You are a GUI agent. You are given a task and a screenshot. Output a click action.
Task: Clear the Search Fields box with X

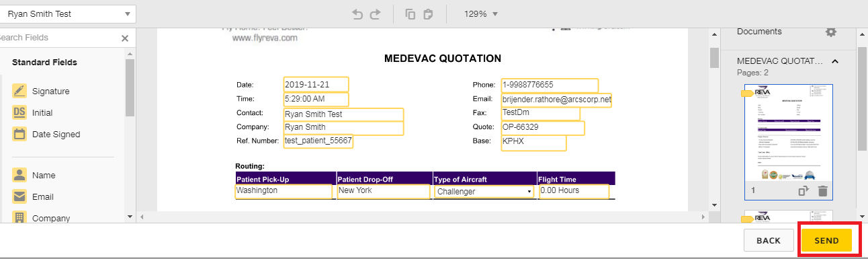124,38
